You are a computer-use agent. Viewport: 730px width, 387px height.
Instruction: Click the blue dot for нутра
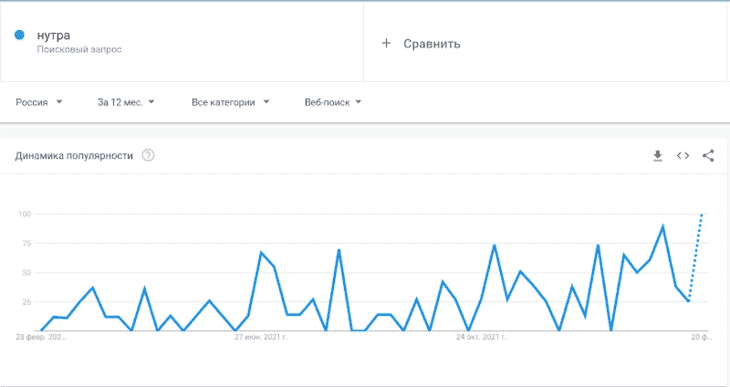click(x=19, y=35)
